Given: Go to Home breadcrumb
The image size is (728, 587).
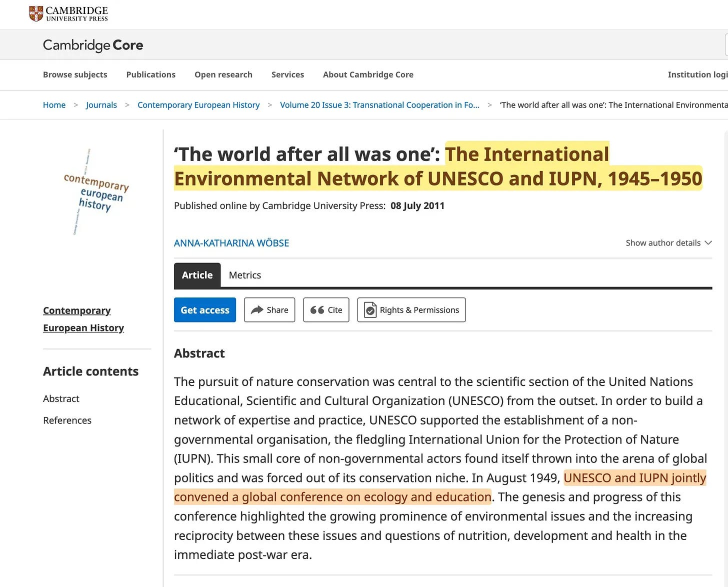Looking at the screenshot, I should [54, 105].
